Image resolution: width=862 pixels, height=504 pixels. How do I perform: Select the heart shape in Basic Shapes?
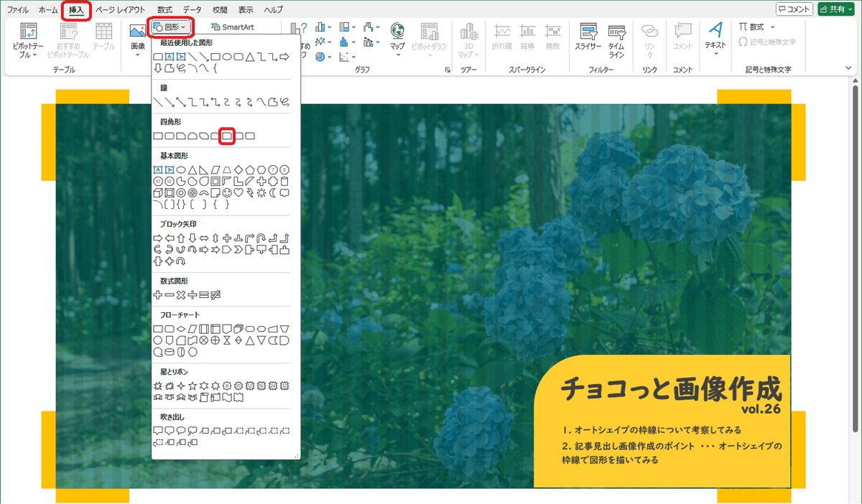[238, 193]
